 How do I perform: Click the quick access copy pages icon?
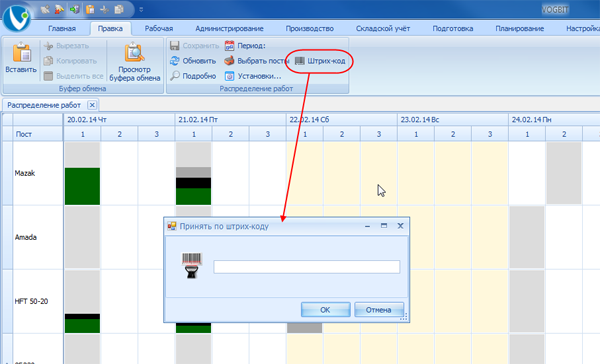coord(119,10)
